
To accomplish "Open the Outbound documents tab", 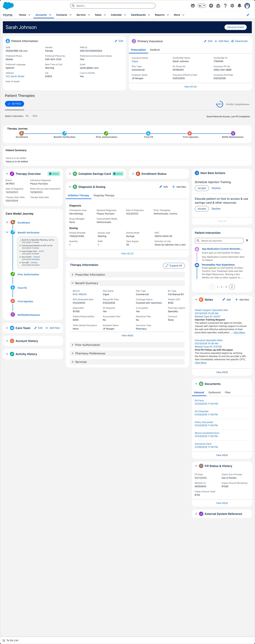I will [x=214, y=393].
